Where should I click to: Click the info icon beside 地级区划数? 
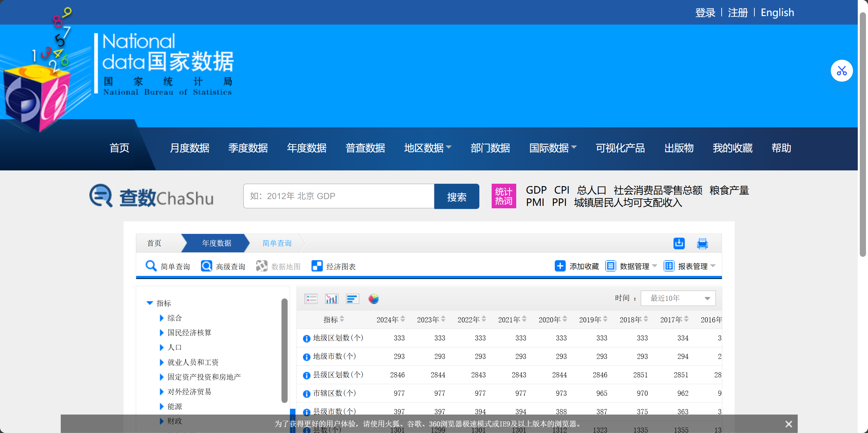coord(306,338)
